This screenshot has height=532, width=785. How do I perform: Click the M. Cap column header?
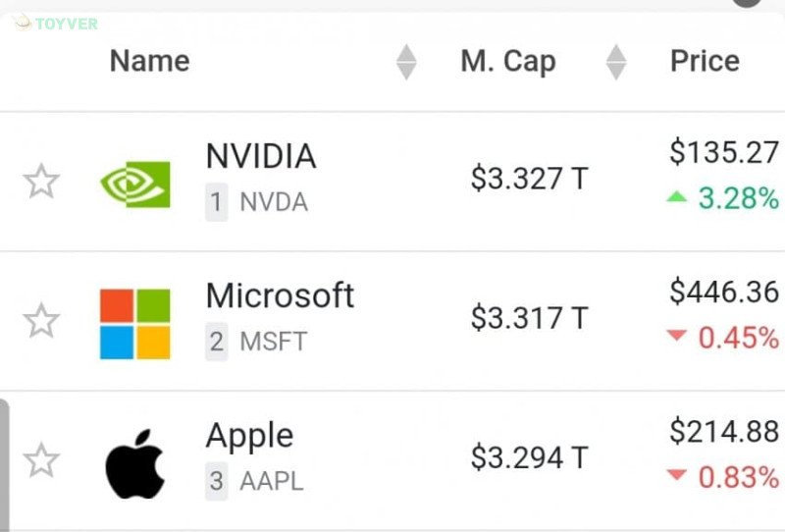507,61
